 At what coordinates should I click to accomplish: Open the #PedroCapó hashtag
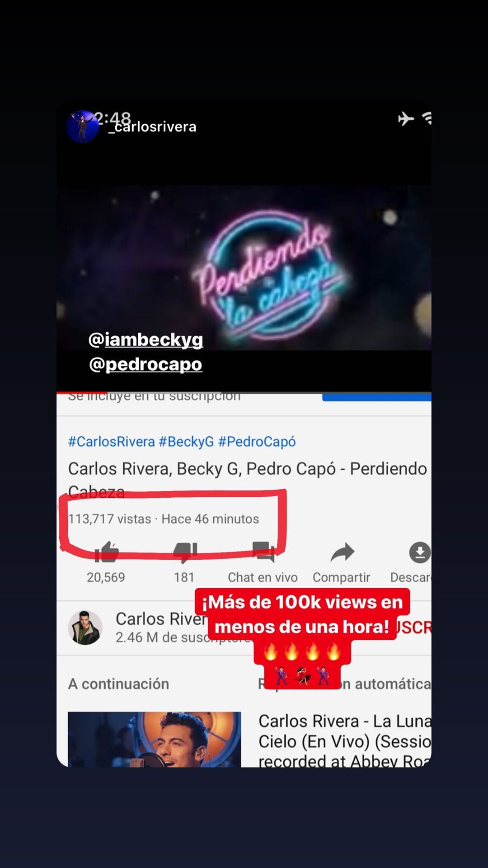(x=257, y=442)
